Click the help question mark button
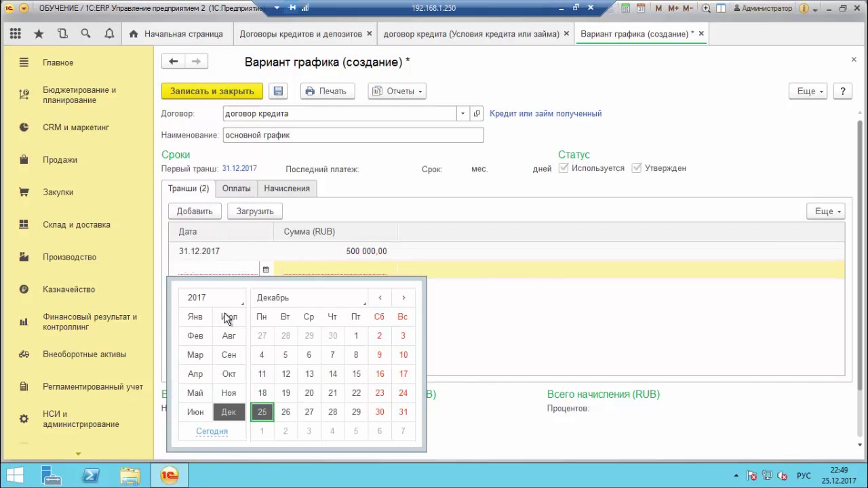This screenshot has height=488, width=868. (x=842, y=91)
